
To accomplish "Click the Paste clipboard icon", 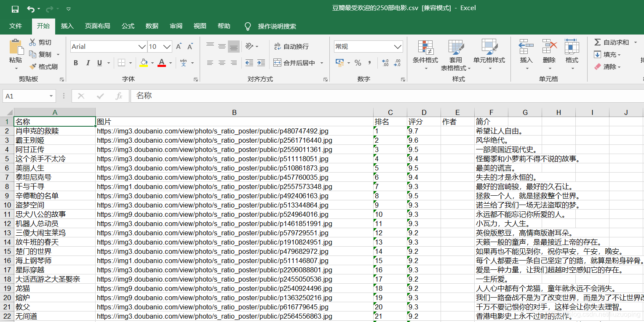I will pos(16,47).
